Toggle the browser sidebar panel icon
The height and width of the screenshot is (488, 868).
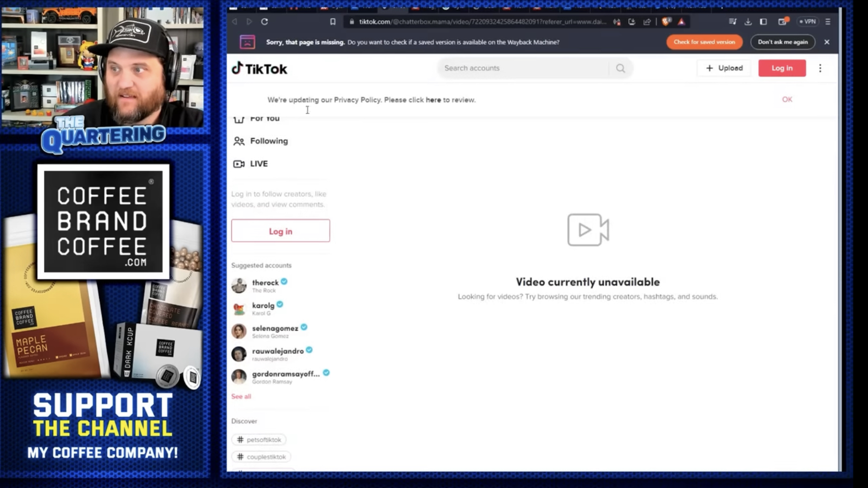(x=763, y=22)
